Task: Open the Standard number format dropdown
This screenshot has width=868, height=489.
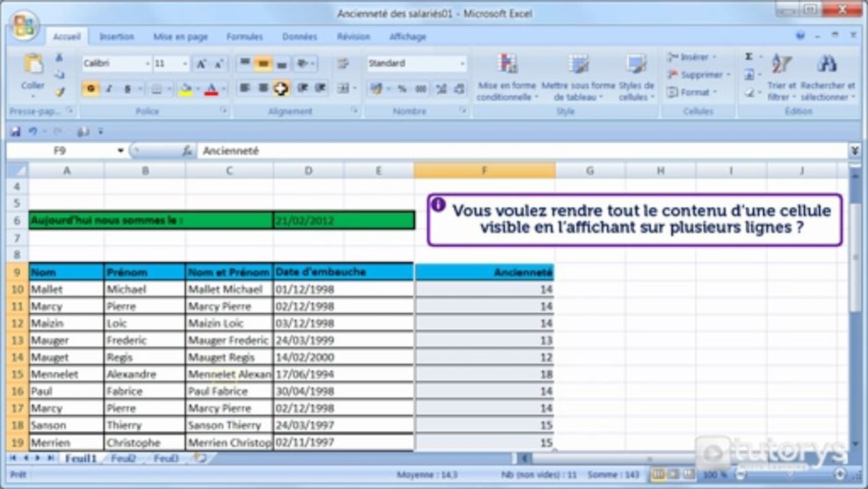Action: [x=462, y=64]
